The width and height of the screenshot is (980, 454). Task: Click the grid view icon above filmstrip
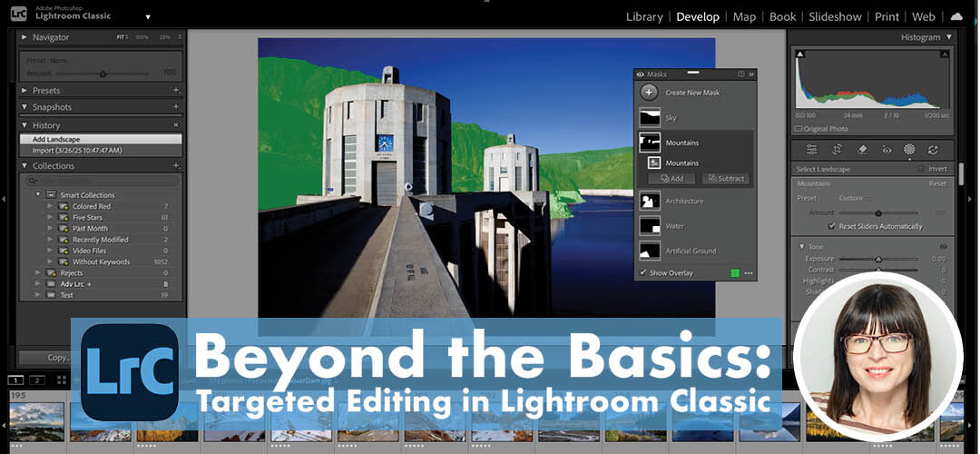[62, 380]
